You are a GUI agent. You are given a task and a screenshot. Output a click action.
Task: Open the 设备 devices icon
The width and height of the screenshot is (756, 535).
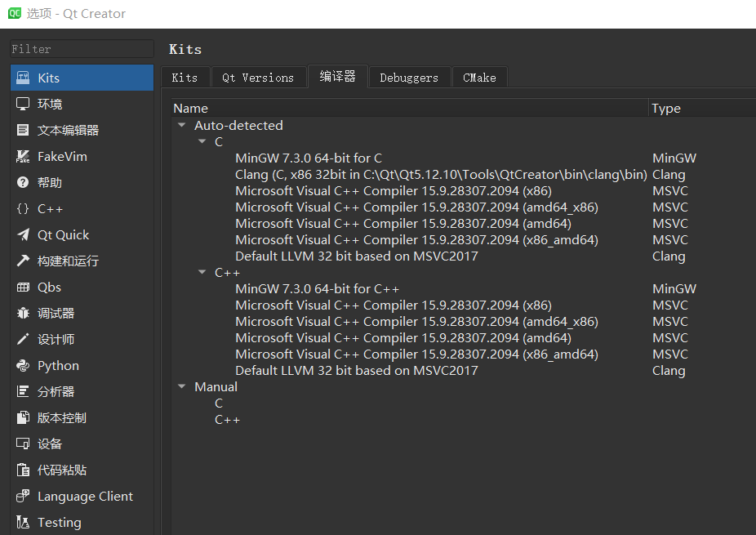click(x=23, y=444)
